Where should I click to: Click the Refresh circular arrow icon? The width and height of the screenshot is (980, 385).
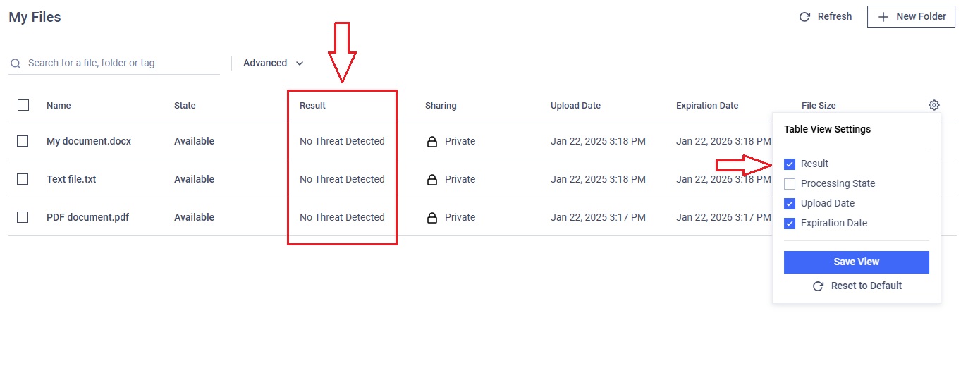click(804, 17)
